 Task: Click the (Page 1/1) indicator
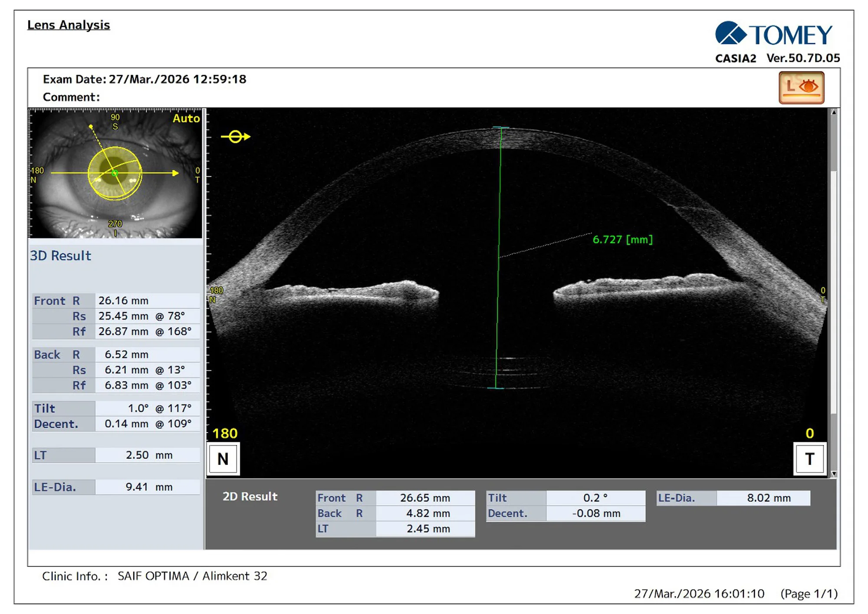pos(809,594)
